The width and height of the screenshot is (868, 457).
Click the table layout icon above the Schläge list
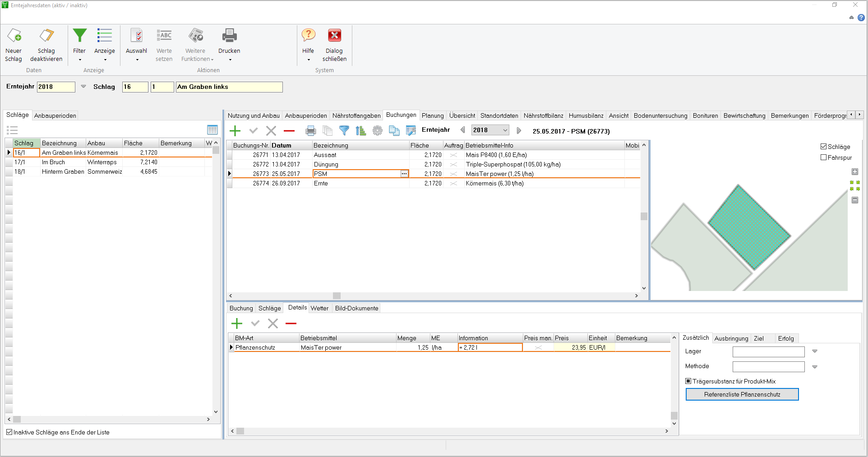tap(212, 130)
